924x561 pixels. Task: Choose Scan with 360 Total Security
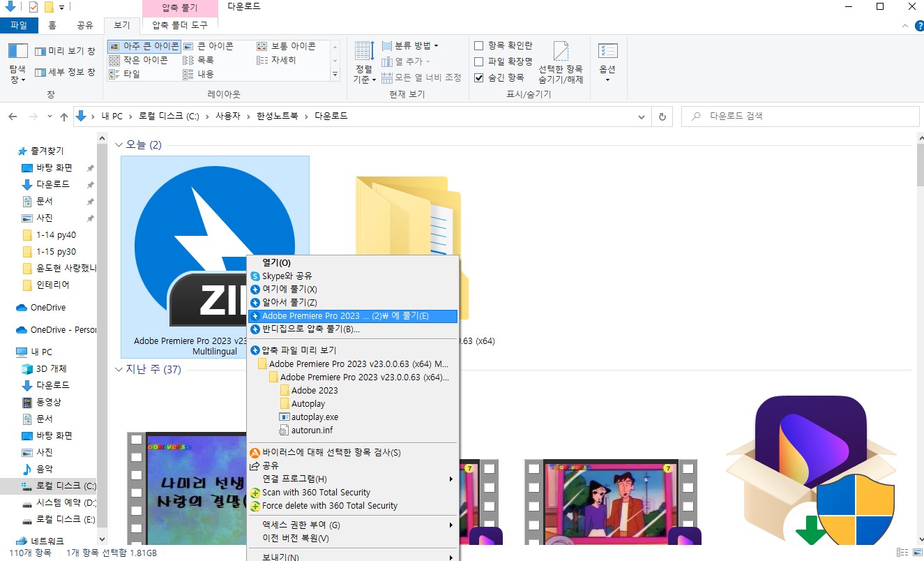click(353, 493)
